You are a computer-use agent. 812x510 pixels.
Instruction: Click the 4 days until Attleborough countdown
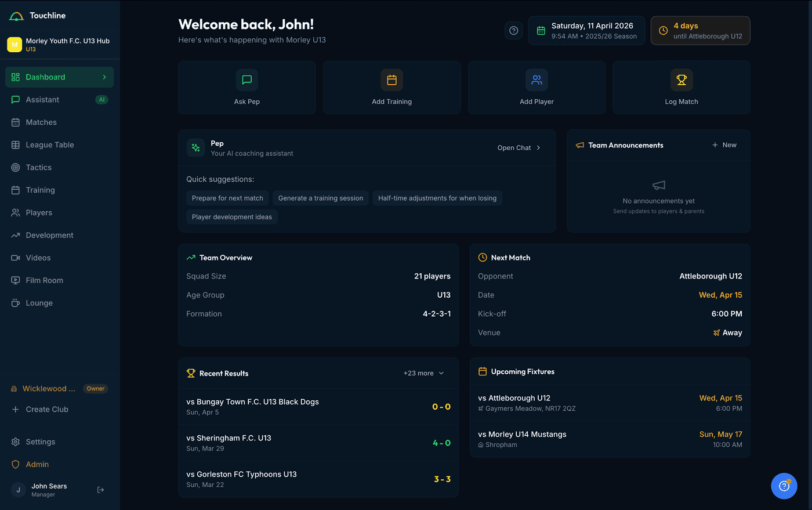pyautogui.click(x=701, y=31)
